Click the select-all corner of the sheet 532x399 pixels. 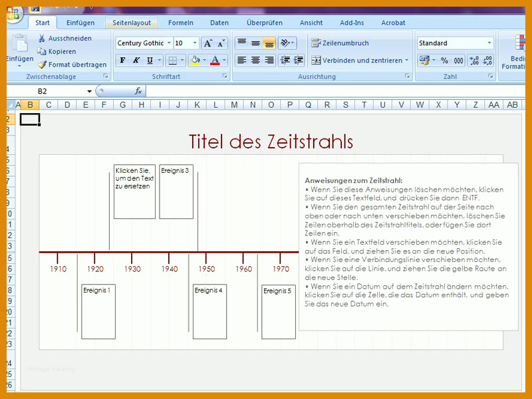tap(10, 105)
